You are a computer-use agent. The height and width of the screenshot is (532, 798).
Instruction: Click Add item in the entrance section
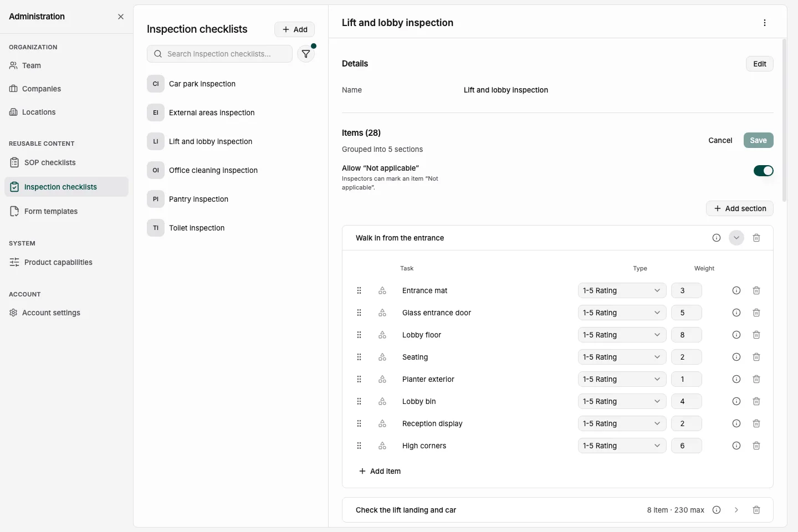[380, 471]
